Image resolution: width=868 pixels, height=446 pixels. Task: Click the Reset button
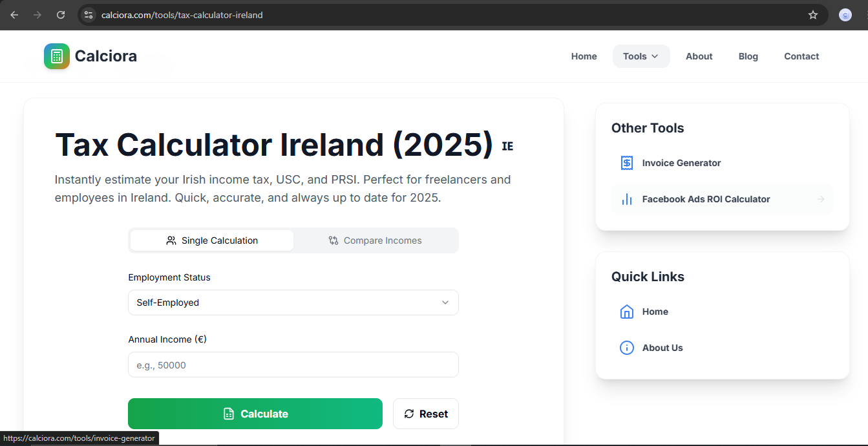coord(426,414)
